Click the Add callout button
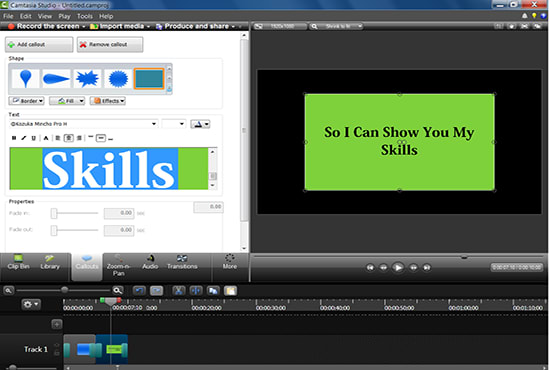The image size is (550, 370). (39, 45)
